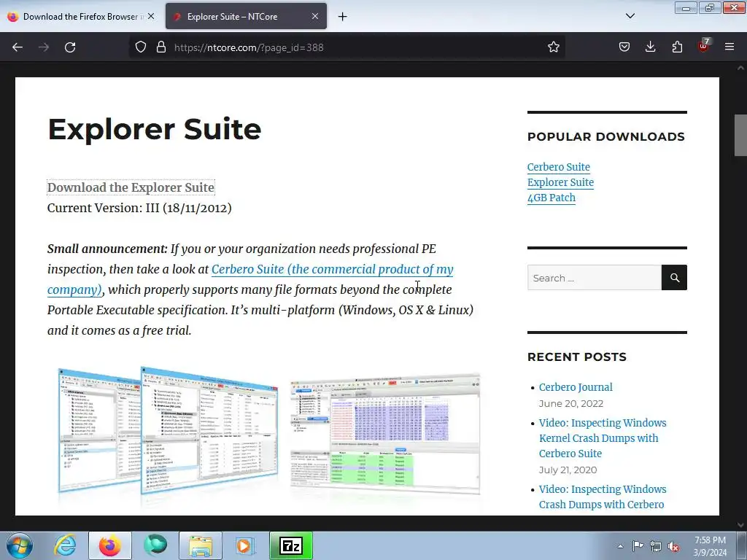Launch Internet Explorer from the taskbar

pyautogui.click(x=65, y=545)
